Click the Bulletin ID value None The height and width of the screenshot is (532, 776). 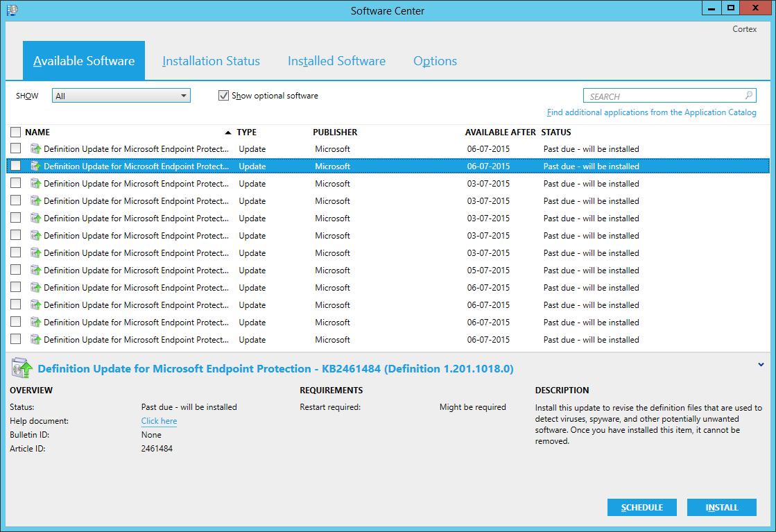(151, 434)
